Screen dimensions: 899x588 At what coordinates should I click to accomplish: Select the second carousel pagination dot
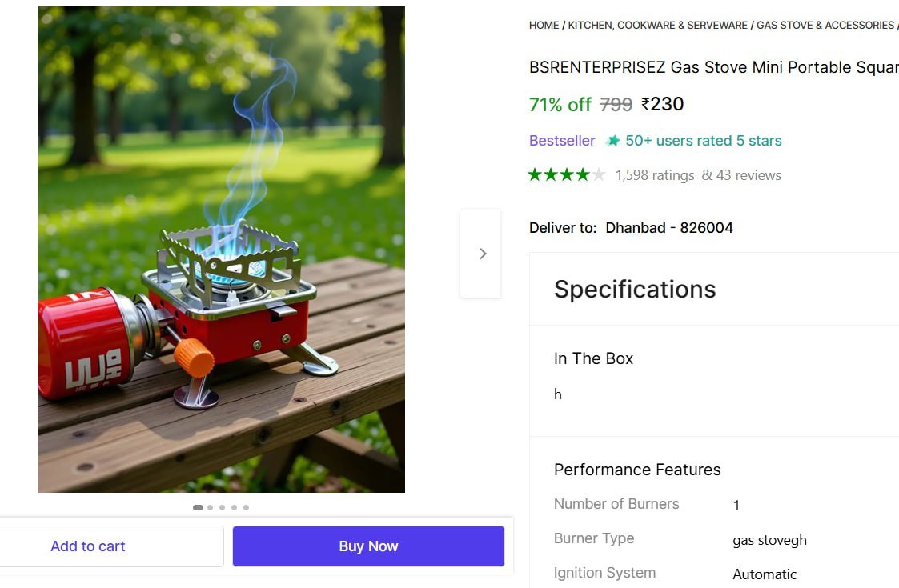click(x=210, y=507)
